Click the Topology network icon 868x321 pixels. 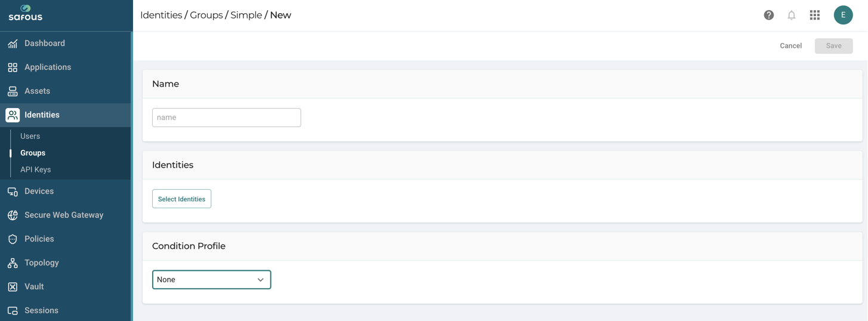13,263
